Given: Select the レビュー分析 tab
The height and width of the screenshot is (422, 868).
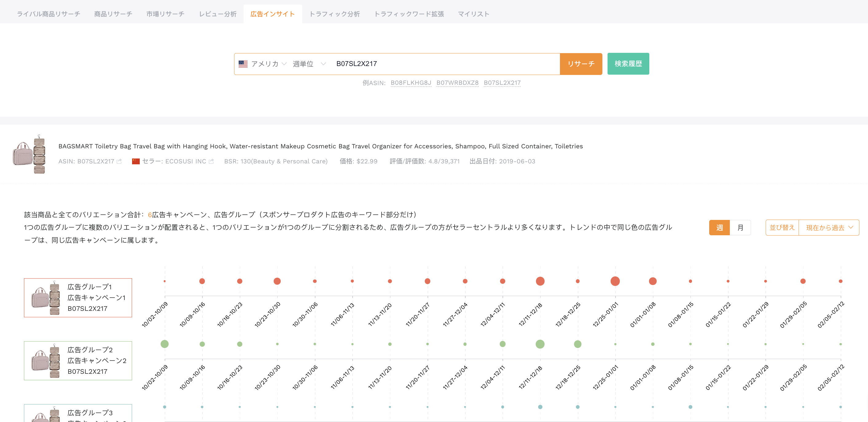Looking at the screenshot, I should (218, 14).
